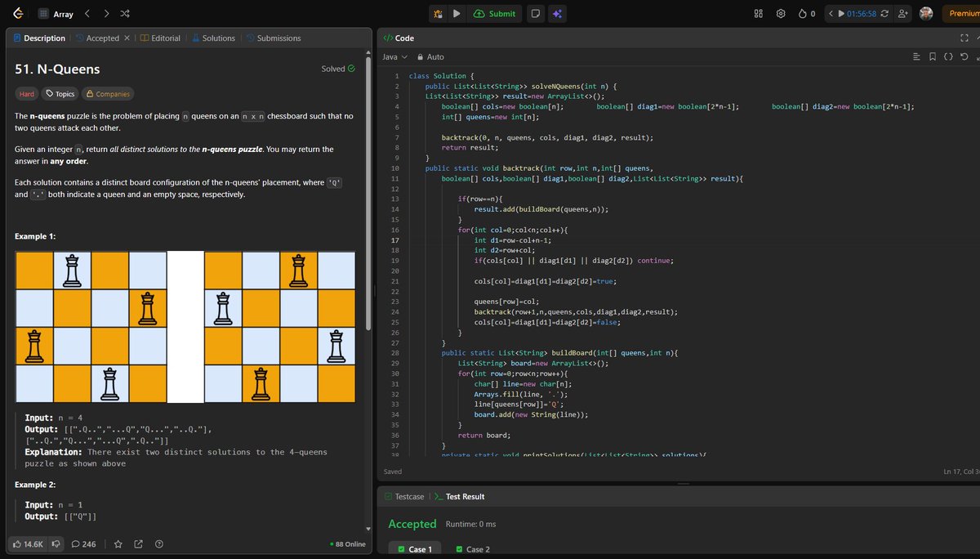Click the LeetCode logo icon
Screen dimensions: 980x559
tap(17, 13)
